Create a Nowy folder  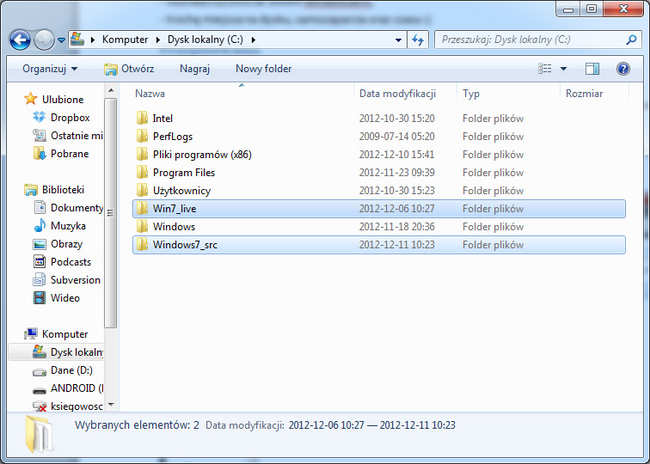click(x=263, y=68)
